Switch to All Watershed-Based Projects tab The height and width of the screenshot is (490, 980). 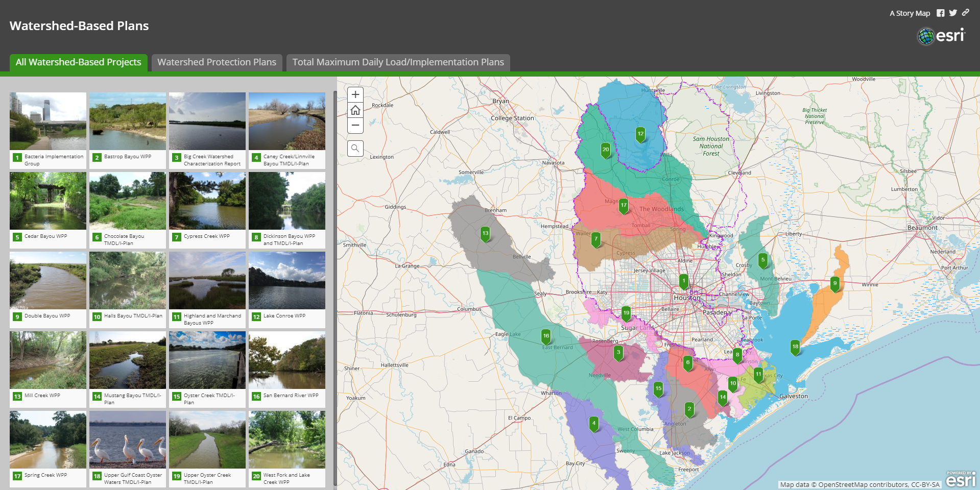click(79, 62)
